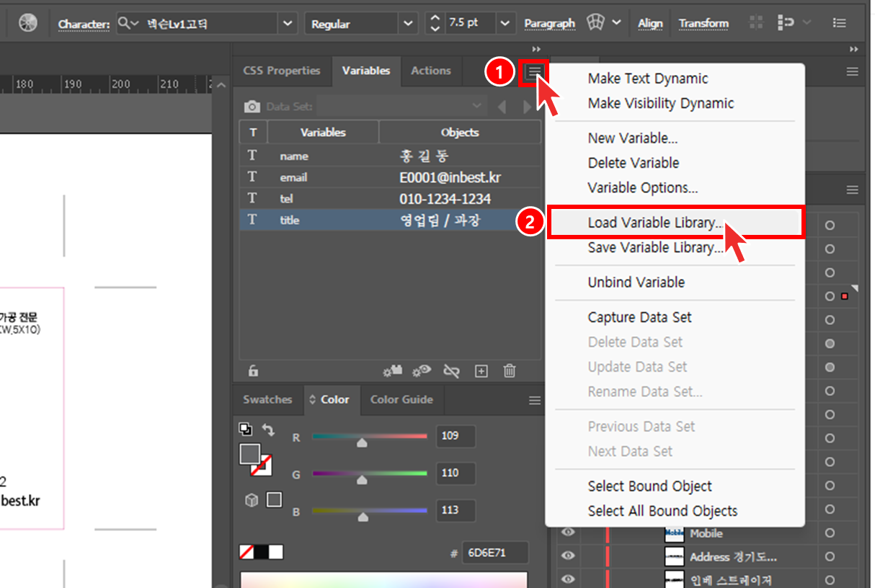875x588 pixels.
Task: Click the web-safe color cube icon
Action: 252,500
